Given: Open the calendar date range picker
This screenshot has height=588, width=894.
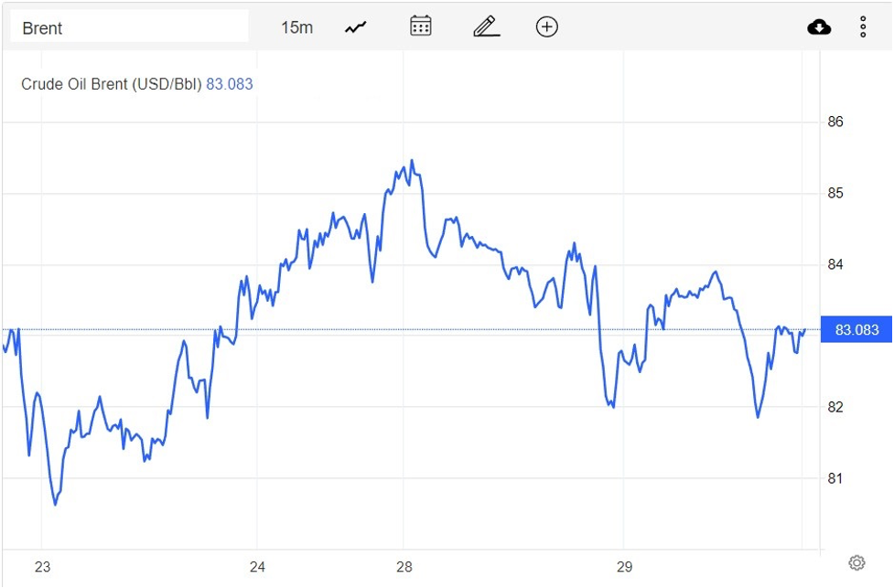Looking at the screenshot, I should pyautogui.click(x=420, y=27).
